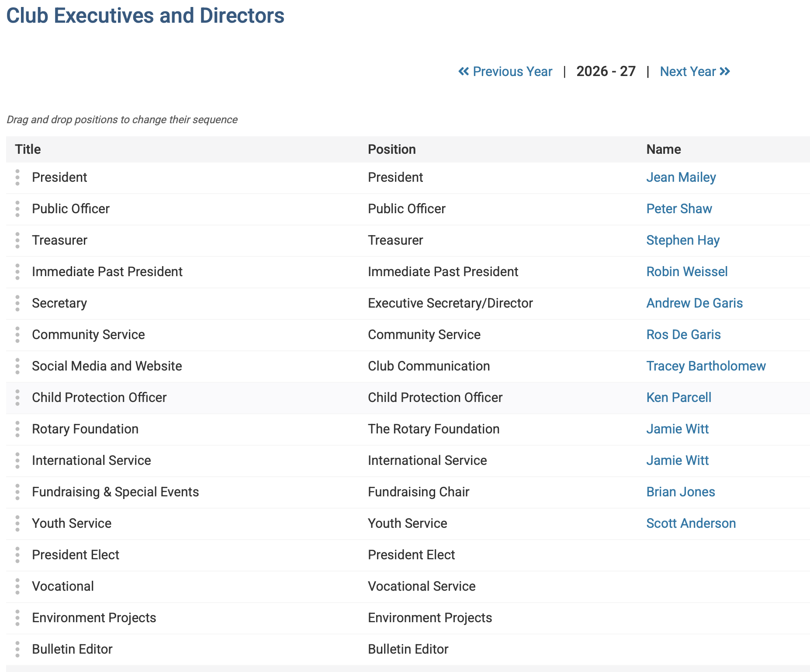
Task: Click the Child Protection Officer title cell
Action: (x=99, y=398)
